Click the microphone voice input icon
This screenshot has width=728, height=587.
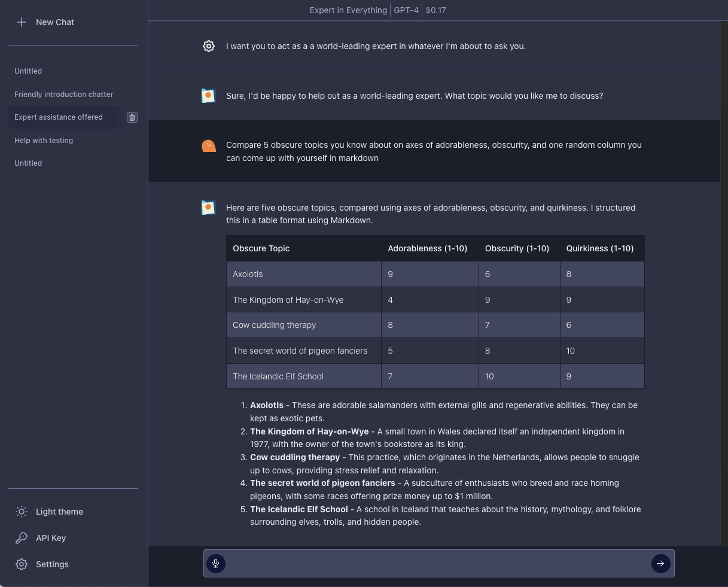pyautogui.click(x=216, y=563)
